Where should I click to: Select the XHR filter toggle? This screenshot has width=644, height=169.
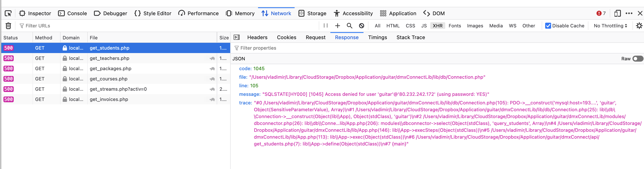click(x=438, y=26)
